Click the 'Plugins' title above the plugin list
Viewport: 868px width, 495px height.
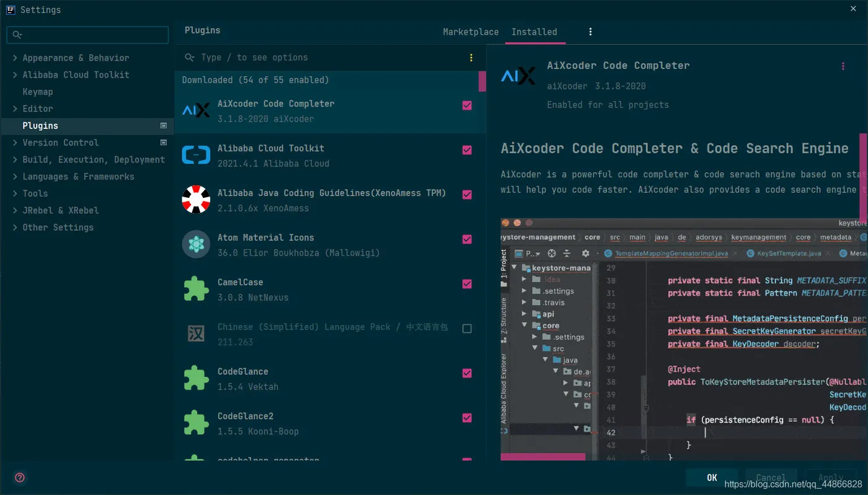pos(202,30)
